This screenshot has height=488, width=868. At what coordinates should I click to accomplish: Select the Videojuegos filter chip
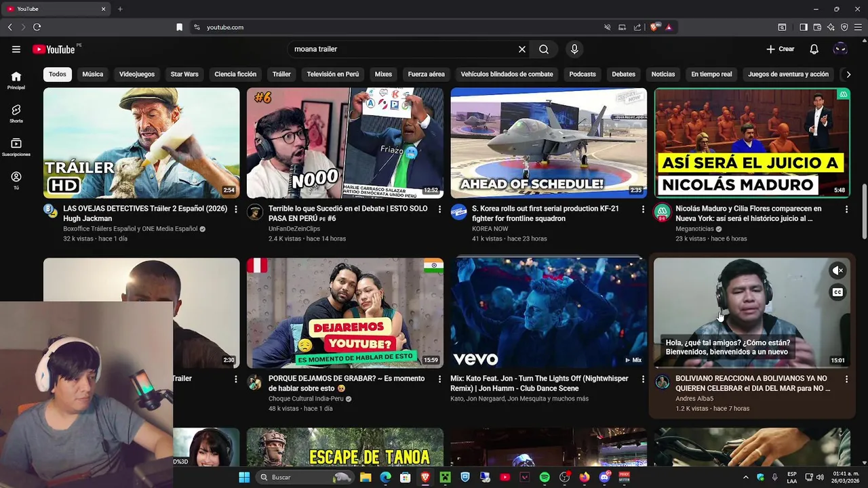pos(137,74)
